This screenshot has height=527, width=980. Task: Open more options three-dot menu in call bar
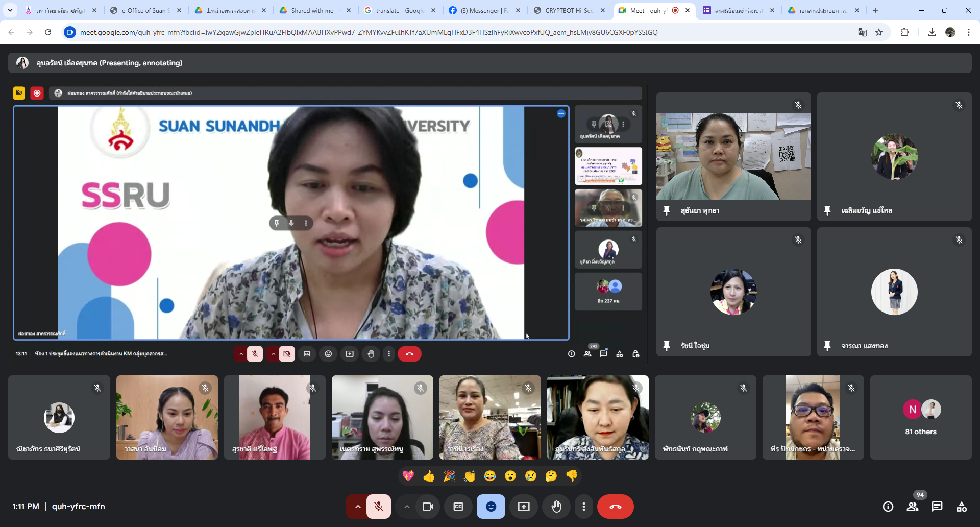tap(584, 507)
